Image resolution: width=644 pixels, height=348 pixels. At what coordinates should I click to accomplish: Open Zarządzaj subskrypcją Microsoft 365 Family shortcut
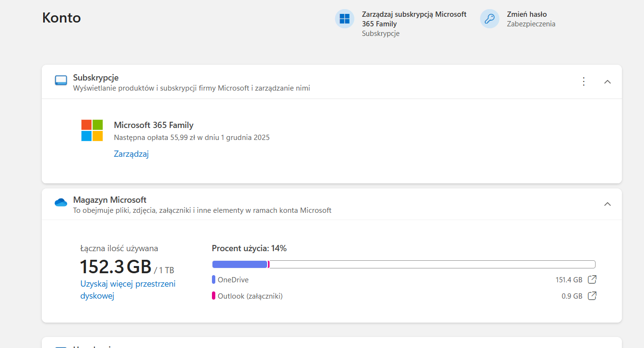pyautogui.click(x=401, y=23)
